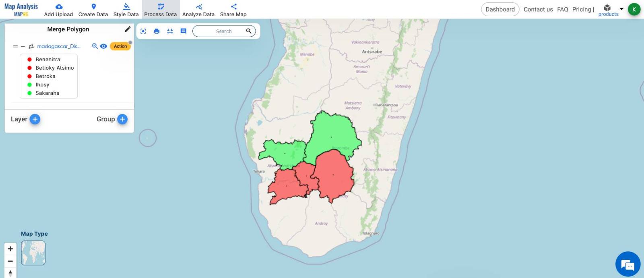644x278 pixels.
Task: Zoom to the madagascar_Dis layer
Action: pos(95,46)
